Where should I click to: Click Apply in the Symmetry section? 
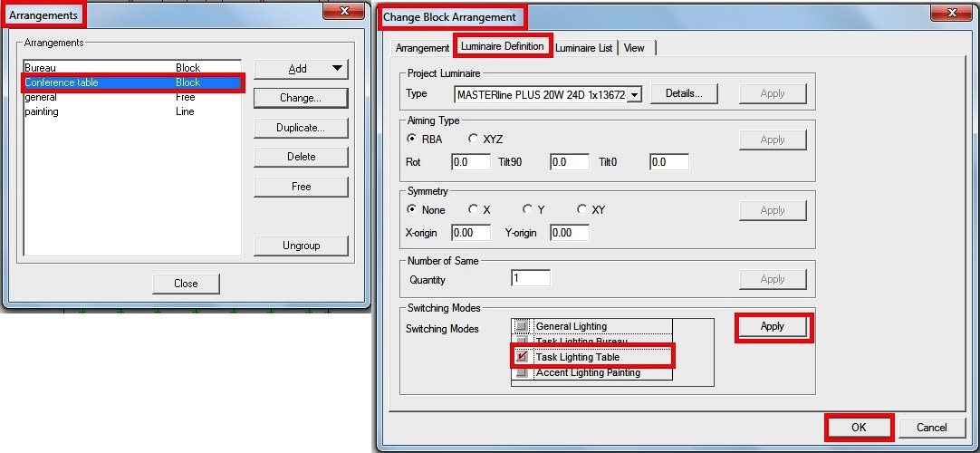pos(773,210)
